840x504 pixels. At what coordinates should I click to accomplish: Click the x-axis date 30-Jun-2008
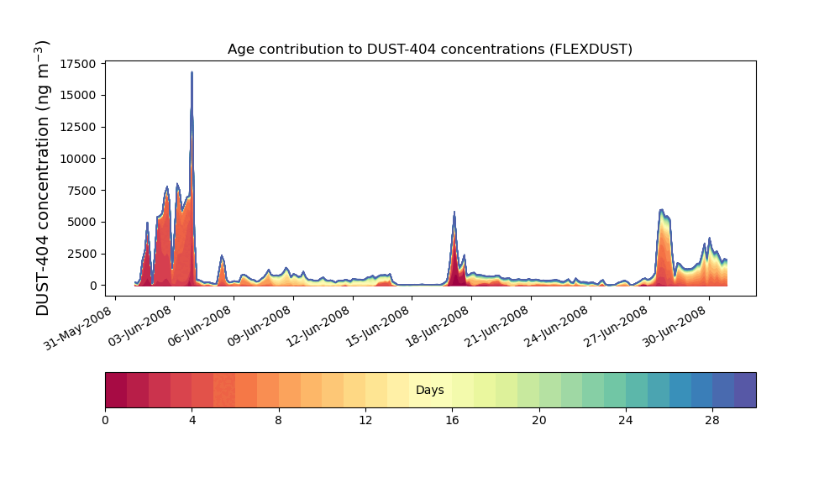675,326
